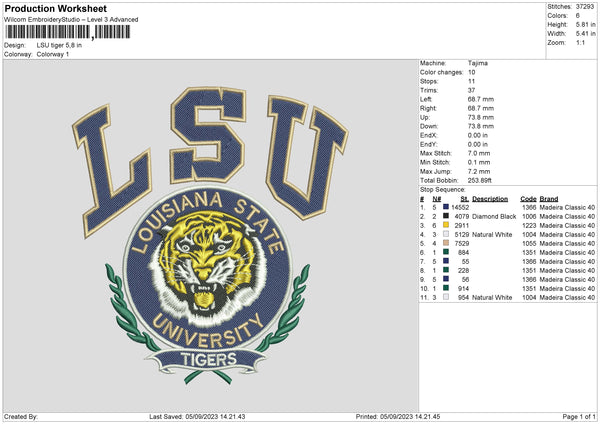This screenshot has width=600, height=424.
Task: Click the Zoom value 1:1
Action: 580,42
